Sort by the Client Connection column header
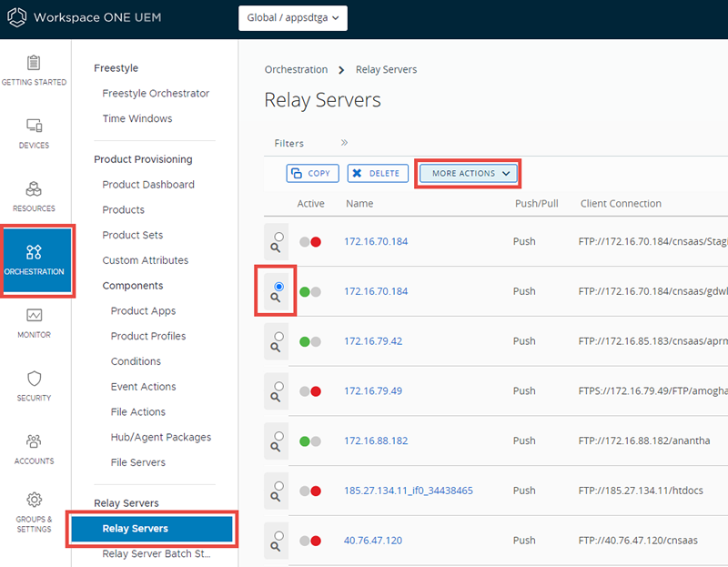 click(621, 203)
